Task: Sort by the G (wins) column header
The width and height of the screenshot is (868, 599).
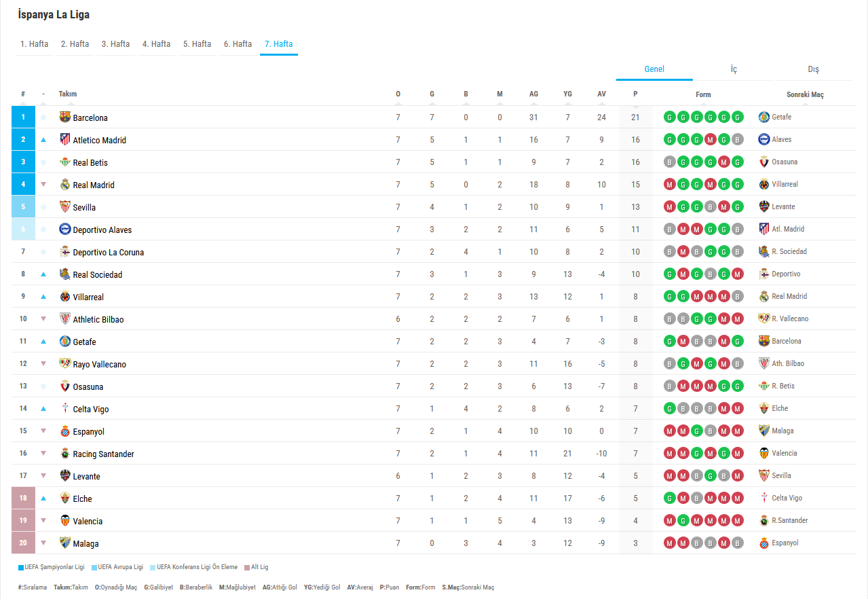Action: 432,94
